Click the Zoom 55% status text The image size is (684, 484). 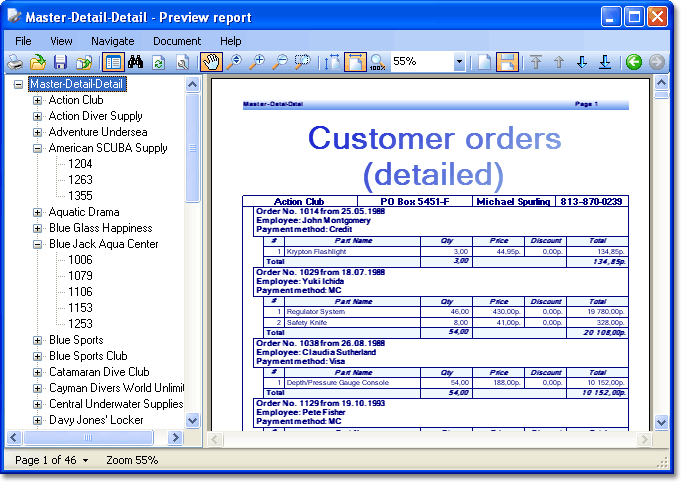(132, 460)
